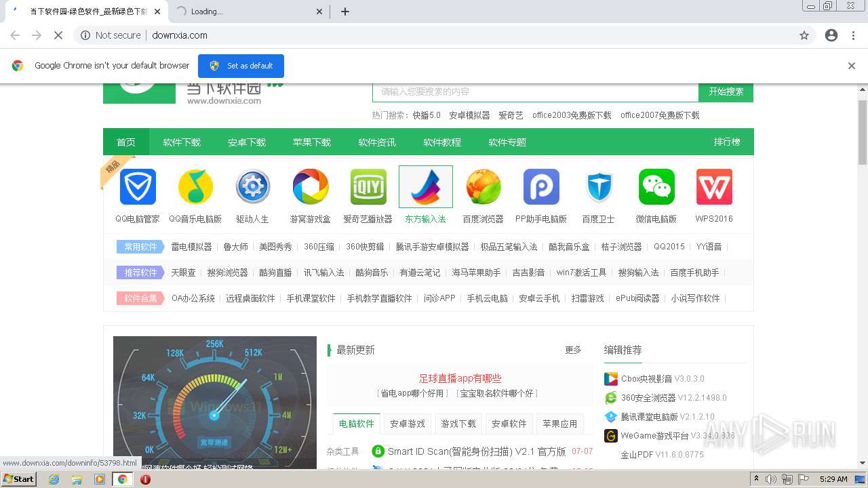868x488 pixels.
Task: Open the 足球直播app有哪些 headline link
Action: [460, 378]
